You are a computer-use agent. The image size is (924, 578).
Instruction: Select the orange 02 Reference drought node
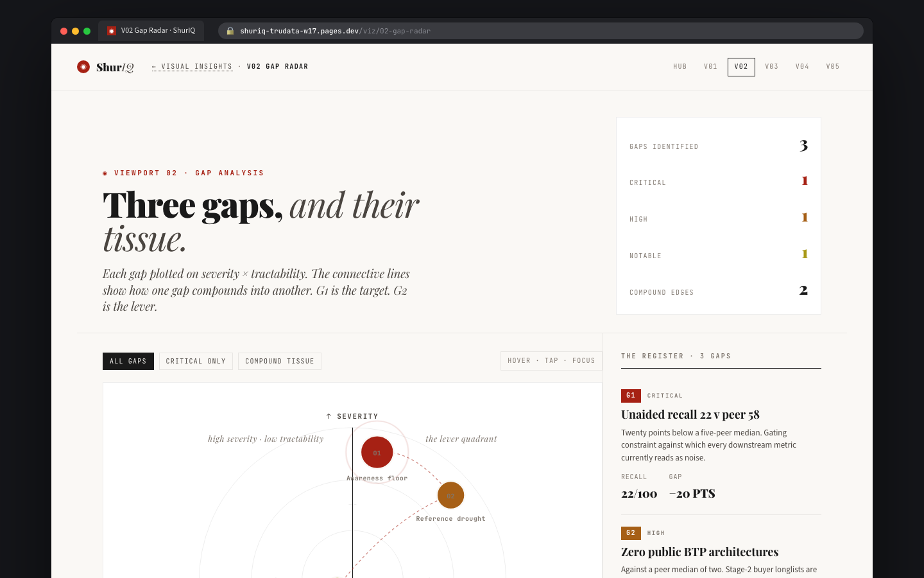click(x=450, y=495)
